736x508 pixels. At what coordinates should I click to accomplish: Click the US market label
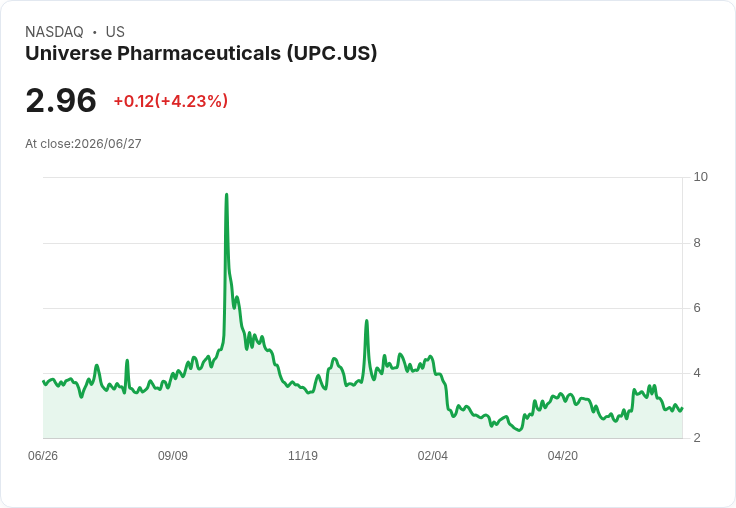tap(115, 32)
